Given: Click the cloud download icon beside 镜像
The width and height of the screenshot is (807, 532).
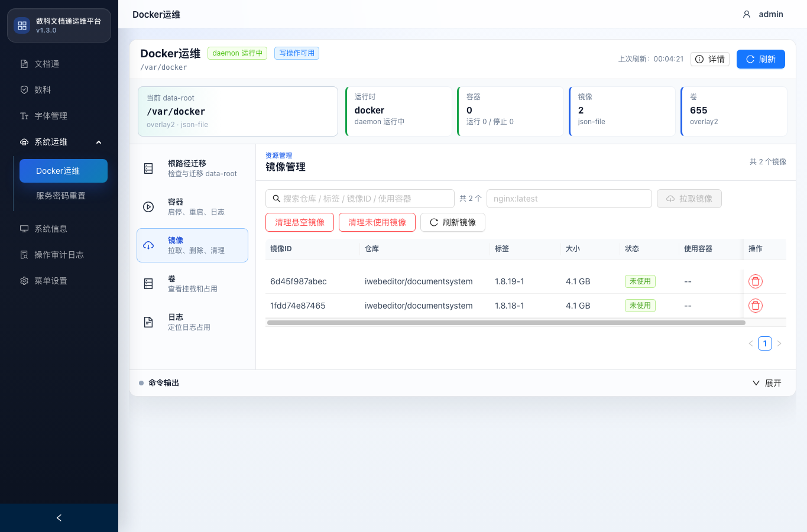Looking at the screenshot, I should (x=148, y=245).
